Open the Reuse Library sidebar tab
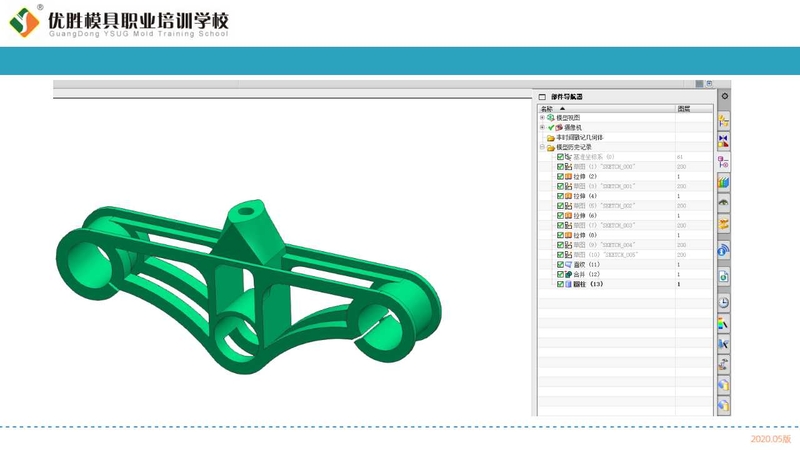800x450 pixels. point(723,182)
